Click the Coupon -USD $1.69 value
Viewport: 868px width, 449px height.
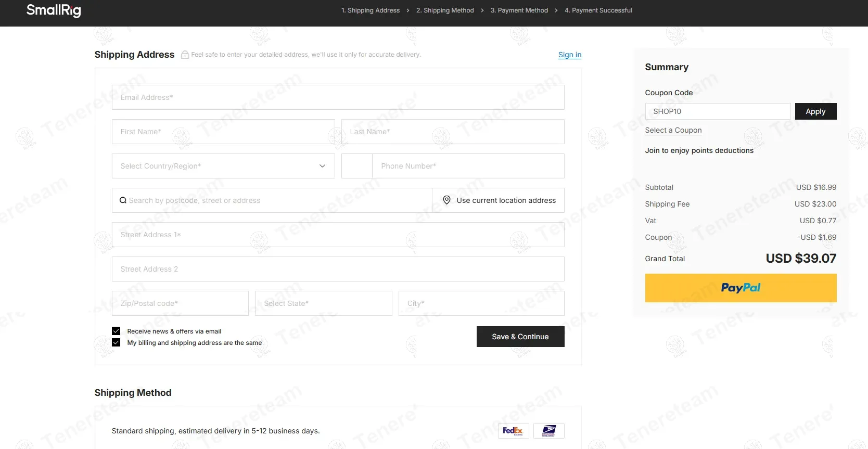click(817, 237)
